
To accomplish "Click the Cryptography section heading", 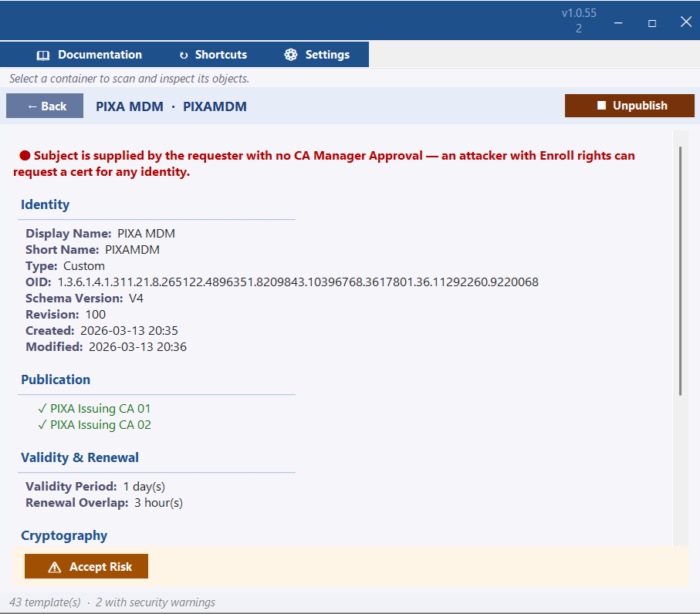I will pyautogui.click(x=64, y=535).
